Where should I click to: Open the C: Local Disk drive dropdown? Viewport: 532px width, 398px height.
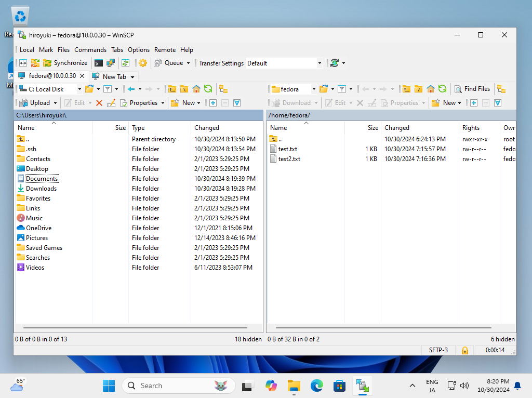tap(79, 89)
